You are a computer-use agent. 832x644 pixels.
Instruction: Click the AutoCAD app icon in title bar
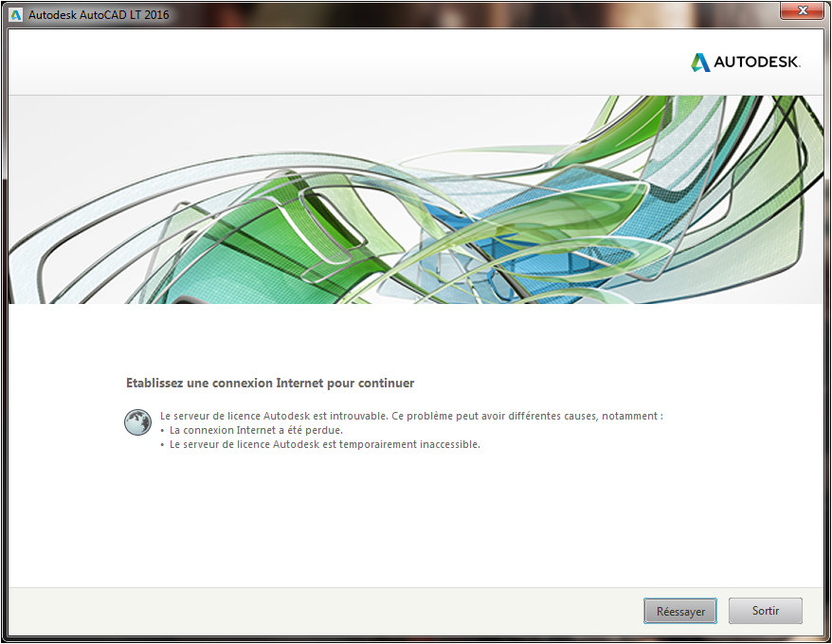tap(16, 15)
